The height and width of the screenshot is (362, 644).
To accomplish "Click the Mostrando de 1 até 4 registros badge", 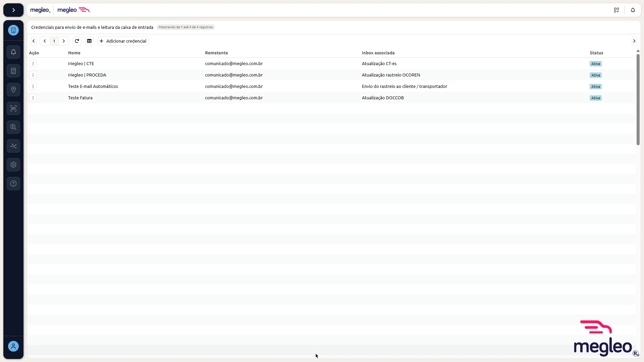I will tap(186, 27).
